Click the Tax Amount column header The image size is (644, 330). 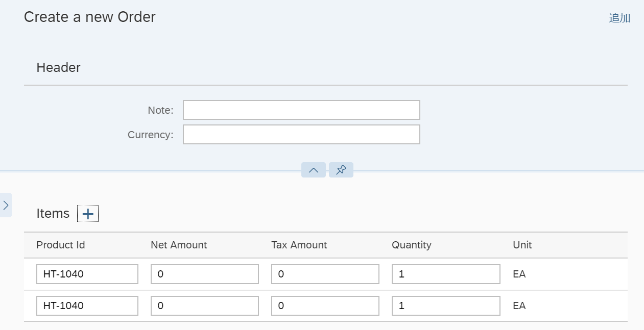tap(299, 245)
